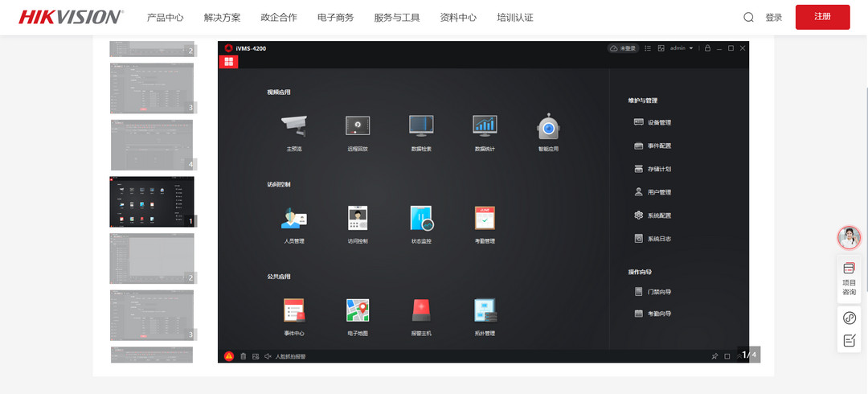Click the red 注册 register button

point(823,17)
